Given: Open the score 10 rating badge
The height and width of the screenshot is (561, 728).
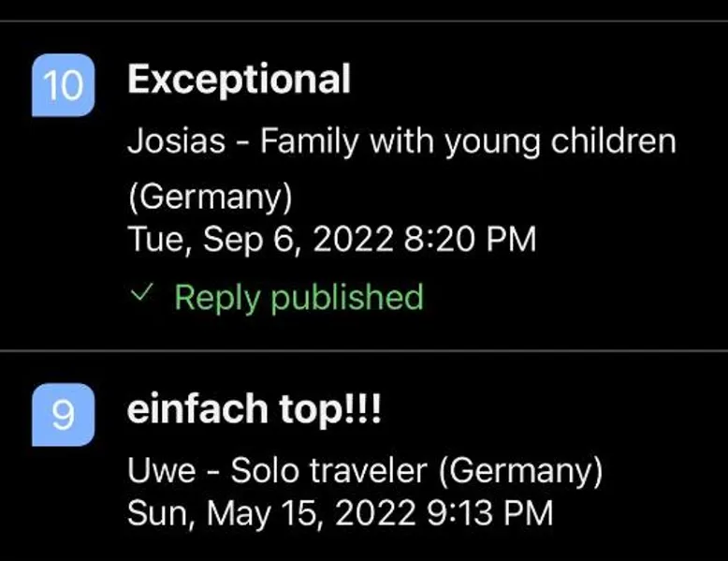Looking at the screenshot, I should (x=63, y=85).
